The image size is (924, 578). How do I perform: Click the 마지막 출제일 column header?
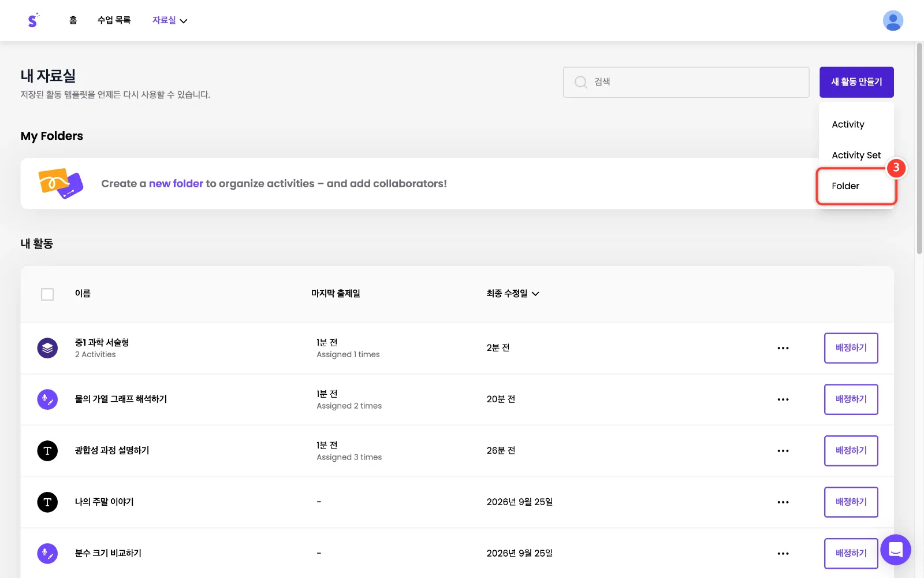(336, 294)
